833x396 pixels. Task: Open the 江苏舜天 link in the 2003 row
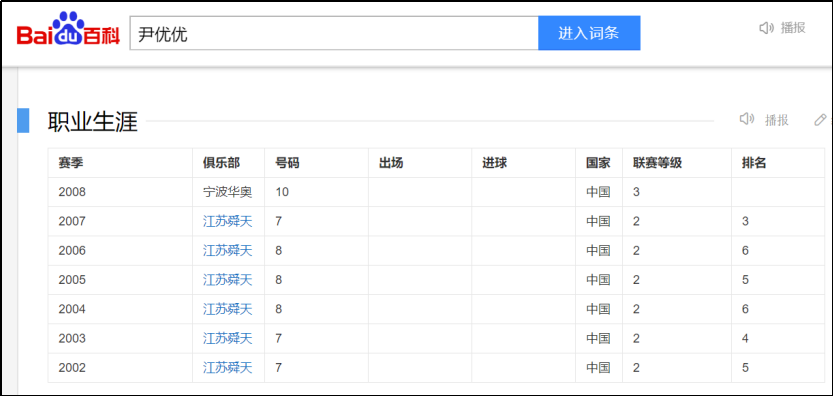(227, 338)
